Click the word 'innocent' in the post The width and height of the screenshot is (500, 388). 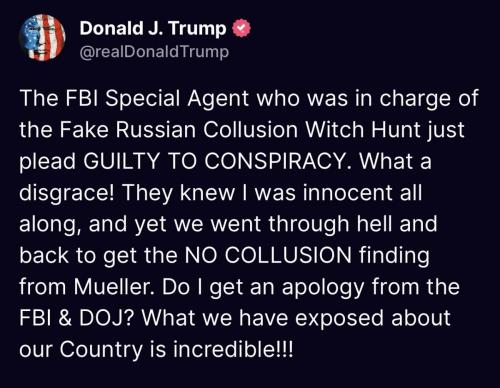(x=347, y=193)
